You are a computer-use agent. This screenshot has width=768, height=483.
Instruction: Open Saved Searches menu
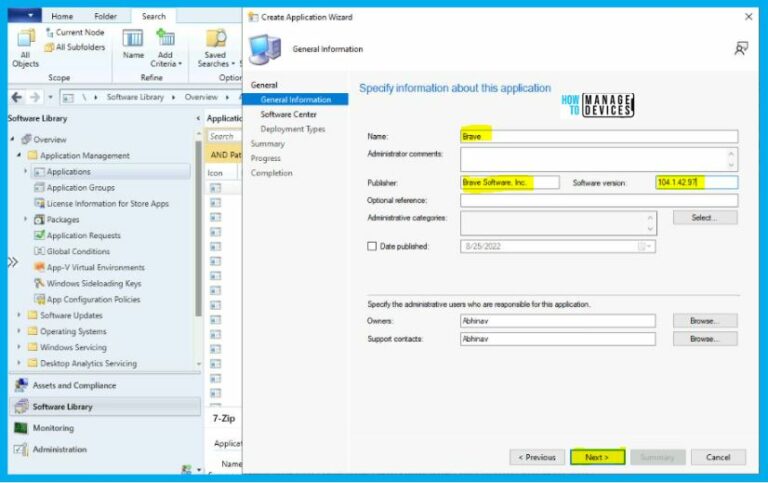click(216, 48)
